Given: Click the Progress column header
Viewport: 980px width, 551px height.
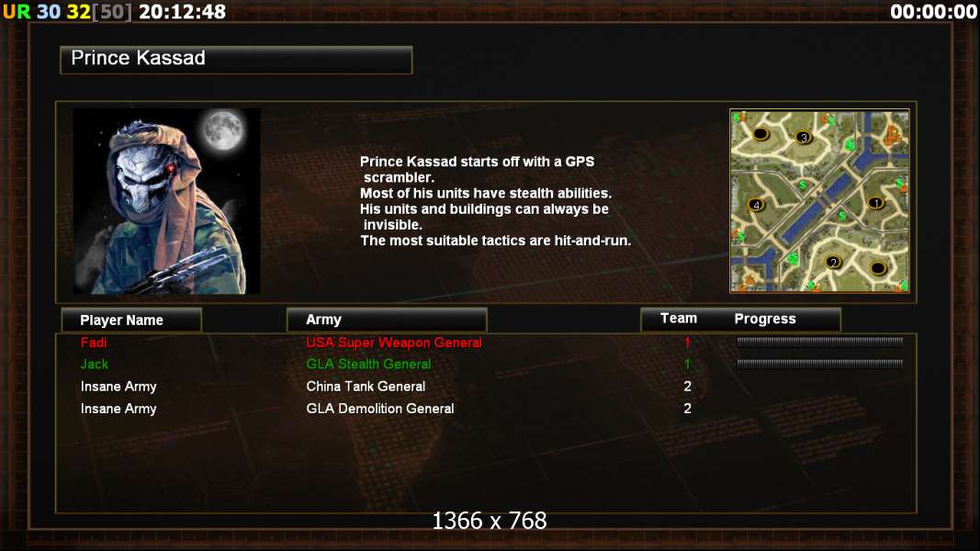Looking at the screenshot, I should point(765,320).
